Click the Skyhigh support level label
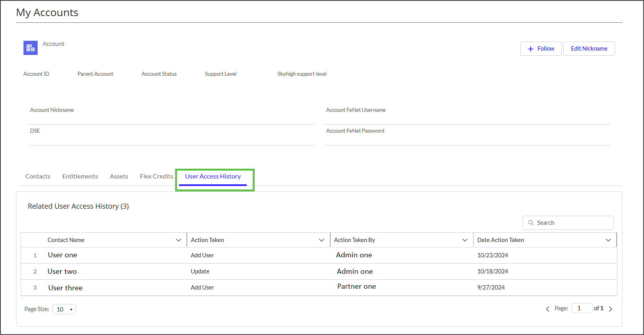 pyautogui.click(x=302, y=74)
